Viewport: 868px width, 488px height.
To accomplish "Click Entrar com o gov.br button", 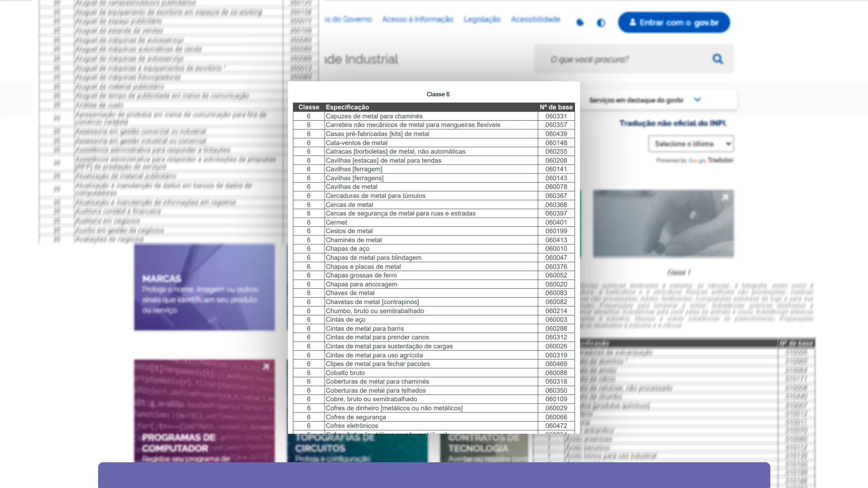I will (674, 23).
